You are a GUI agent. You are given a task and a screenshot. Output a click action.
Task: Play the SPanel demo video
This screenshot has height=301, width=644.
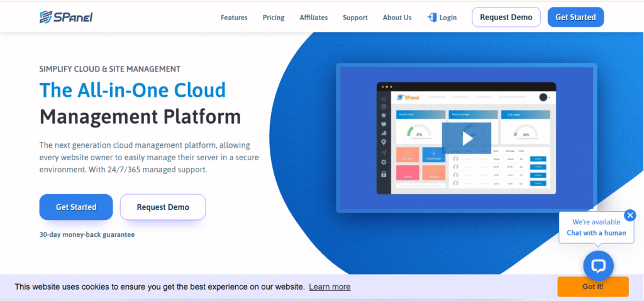[466, 139]
